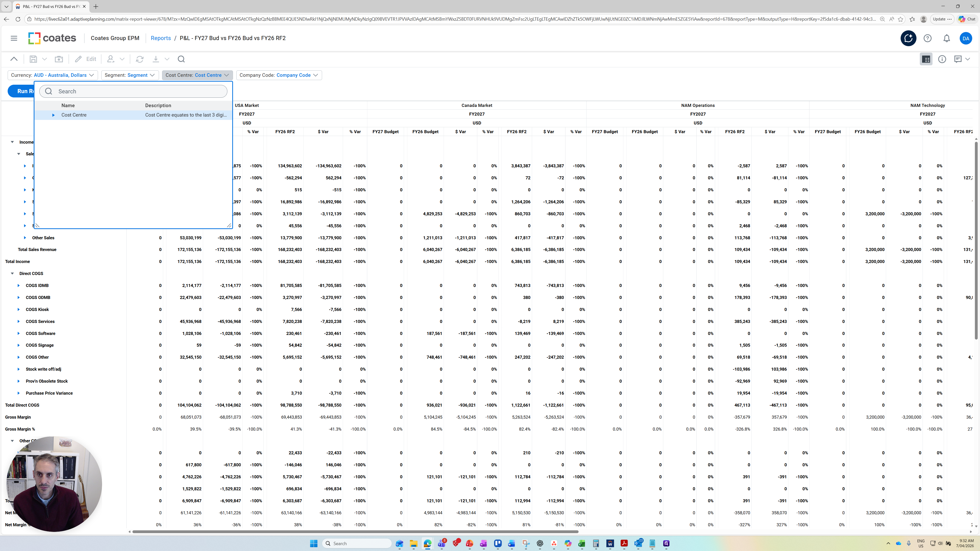The width and height of the screenshot is (980, 551).
Task: Click the help question mark icon
Action: pyautogui.click(x=927, y=38)
